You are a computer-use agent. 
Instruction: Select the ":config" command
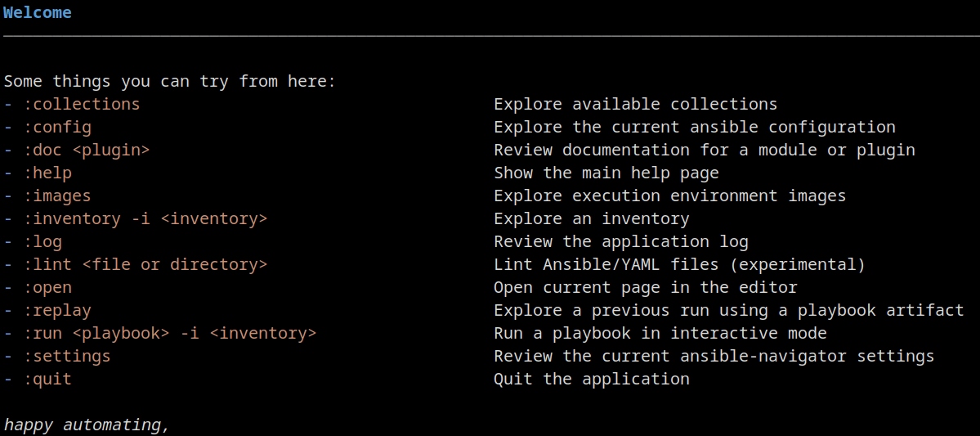tap(57, 127)
